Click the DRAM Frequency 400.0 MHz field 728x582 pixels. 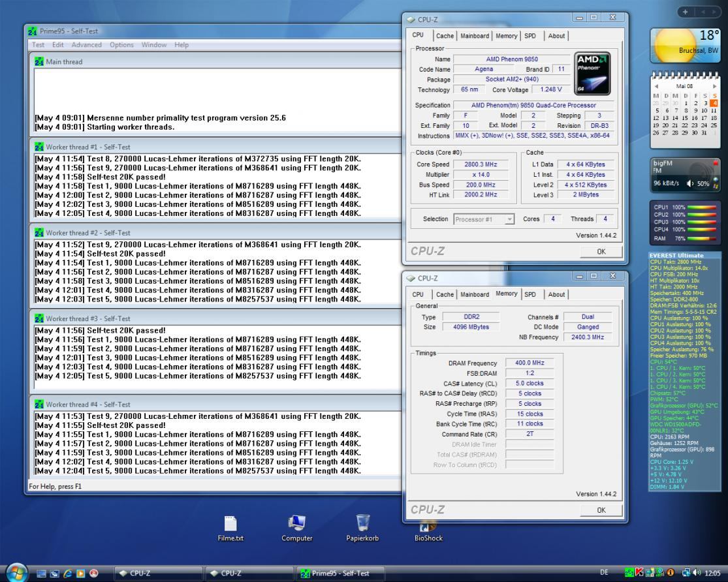(x=530, y=363)
